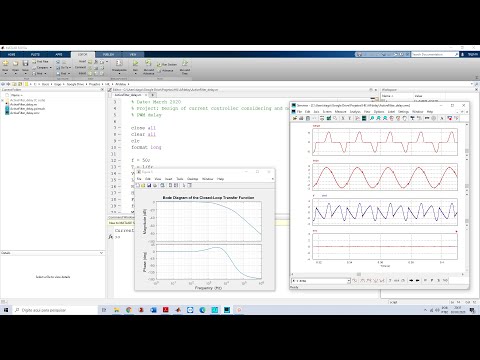Viewport: 480px width, 360px height.
Task: Click the Save icon in Figure 1 toolbar
Action: click(149, 185)
